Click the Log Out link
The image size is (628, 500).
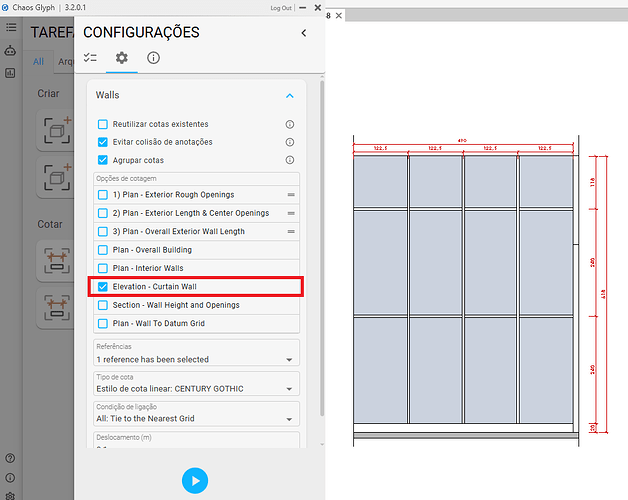(282, 8)
